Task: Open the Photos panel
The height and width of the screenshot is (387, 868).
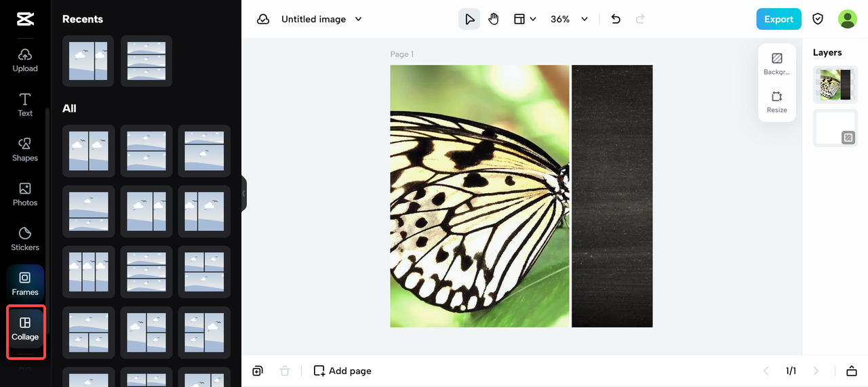Action: click(x=25, y=195)
